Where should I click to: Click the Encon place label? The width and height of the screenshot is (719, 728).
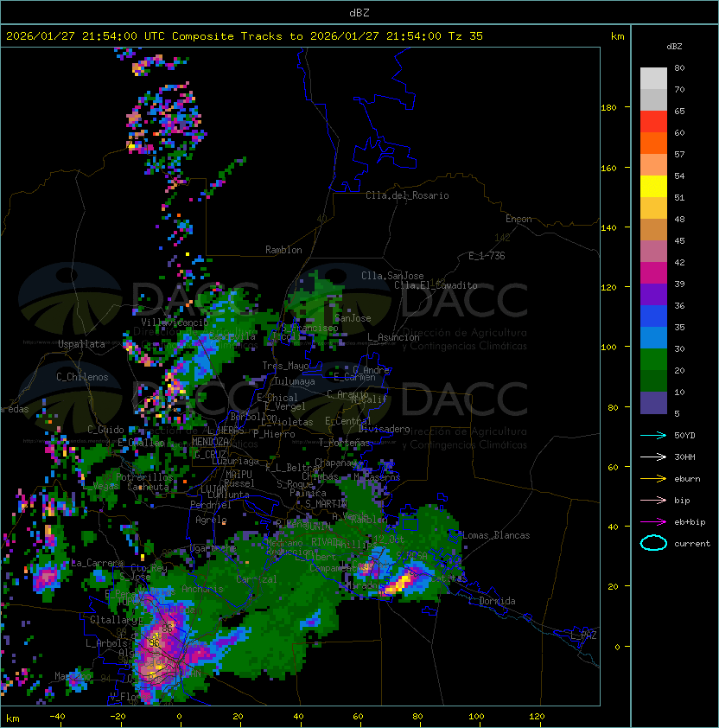tap(519, 219)
